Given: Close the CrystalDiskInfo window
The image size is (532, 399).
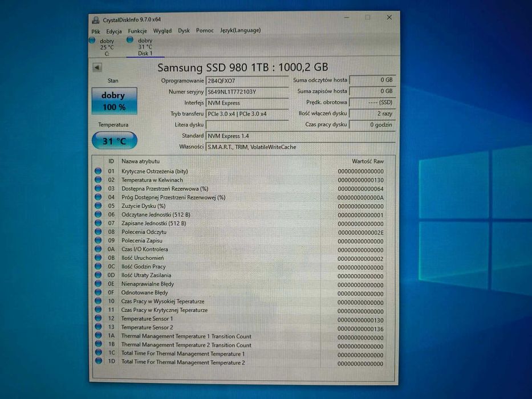Looking at the screenshot, I should click(x=389, y=17).
